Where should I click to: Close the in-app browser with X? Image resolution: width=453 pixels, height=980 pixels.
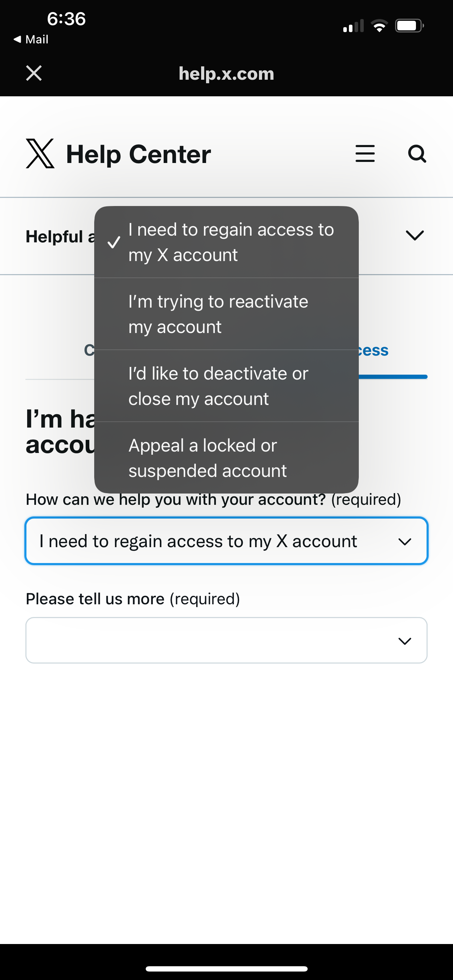34,73
